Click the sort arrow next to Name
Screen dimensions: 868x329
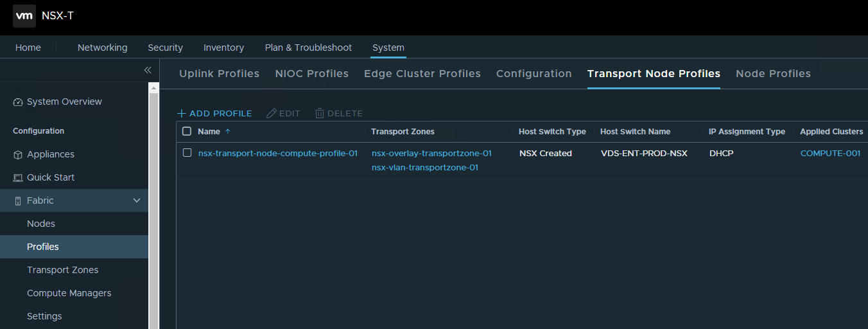pos(227,132)
